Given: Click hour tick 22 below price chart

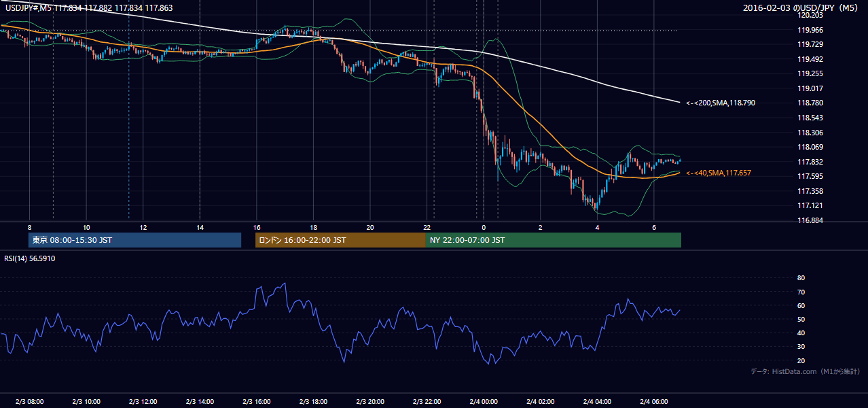Looking at the screenshot, I should pyautogui.click(x=427, y=226).
